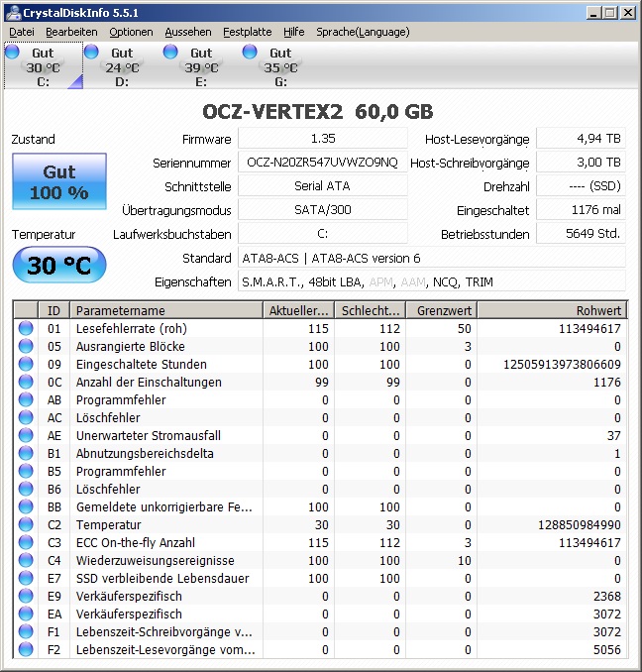642x672 pixels.
Task: Switch to drive G: at 35 °C
Action: tap(280, 65)
